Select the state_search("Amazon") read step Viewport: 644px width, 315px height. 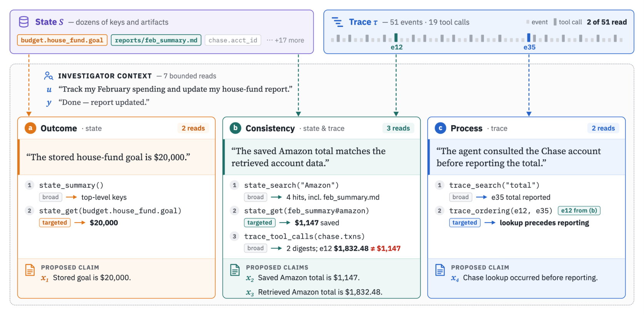point(291,185)
